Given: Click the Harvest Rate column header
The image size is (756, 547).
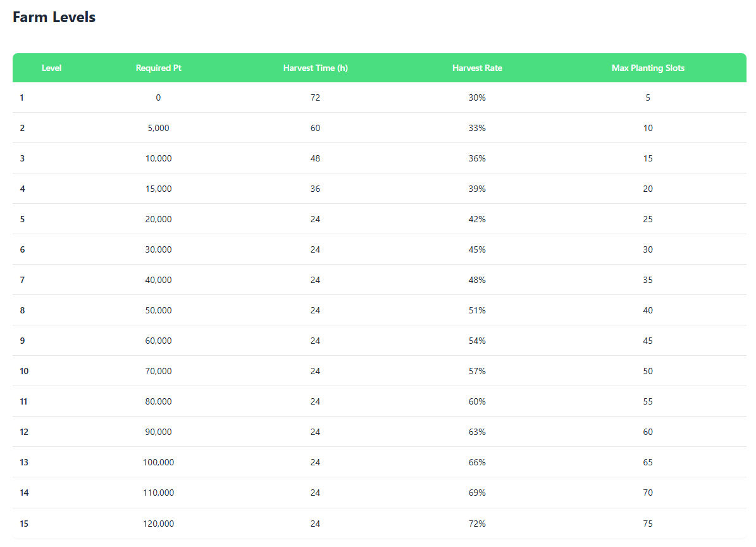Looking at the screenshot, I should click(477, 68).
